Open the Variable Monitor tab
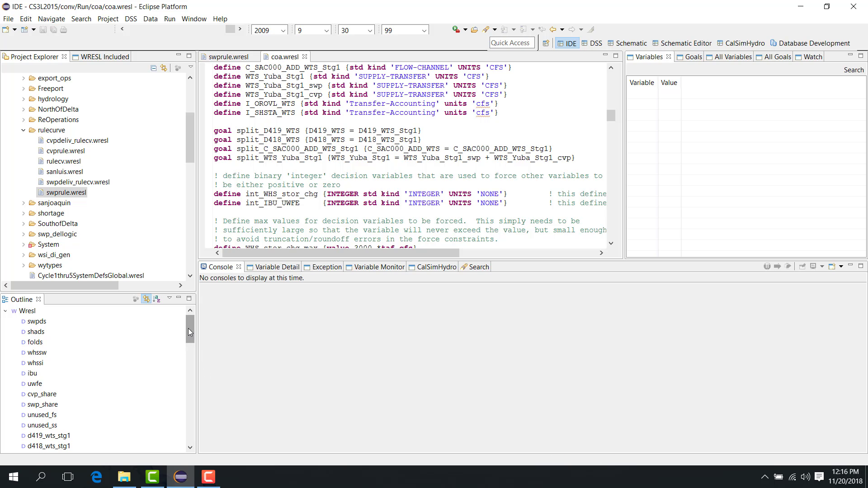The height and width of the screenshot is (488, 868). [375, 267]
